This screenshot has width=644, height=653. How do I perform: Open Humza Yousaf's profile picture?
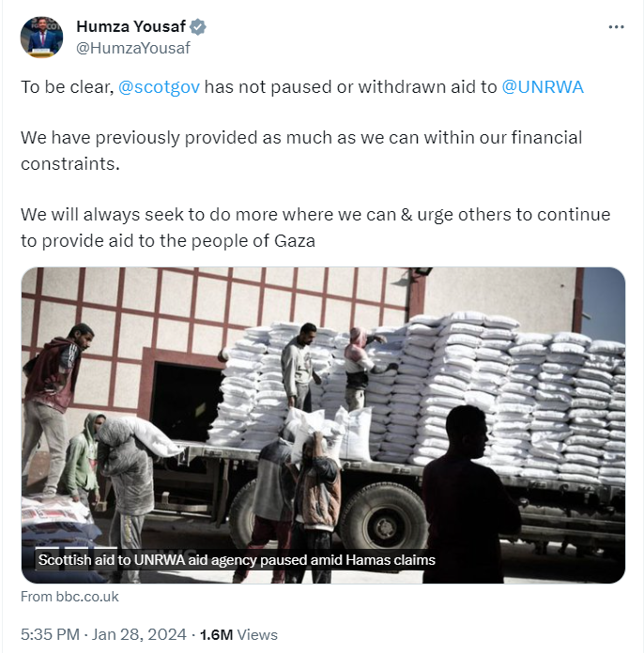(41, 38)
